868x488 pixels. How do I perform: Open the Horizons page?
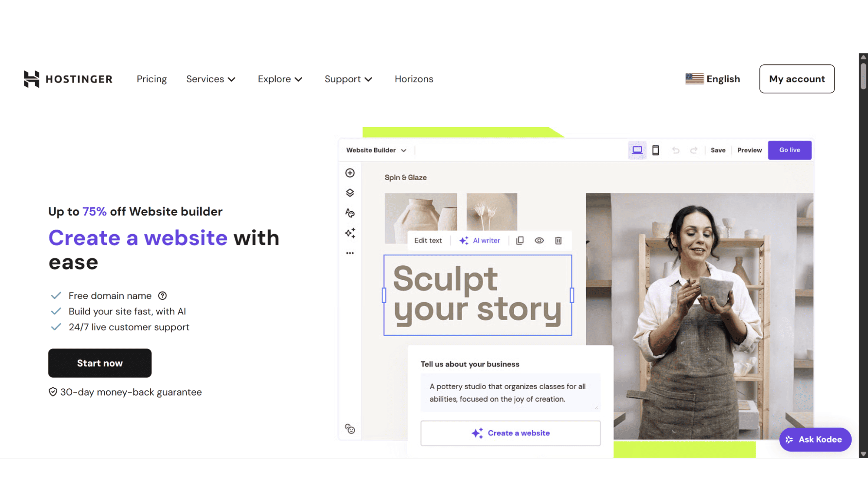[x=414, y=79]
